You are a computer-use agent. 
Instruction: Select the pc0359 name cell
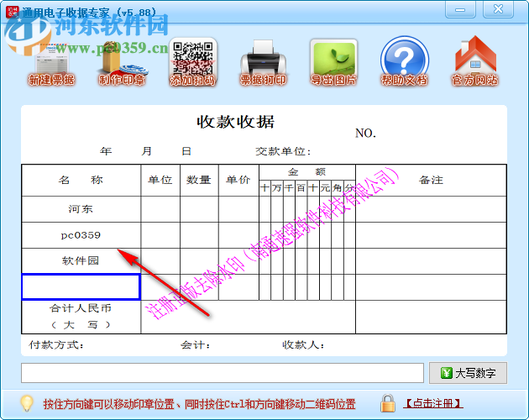pyautogui.click(x=81, y=235)
